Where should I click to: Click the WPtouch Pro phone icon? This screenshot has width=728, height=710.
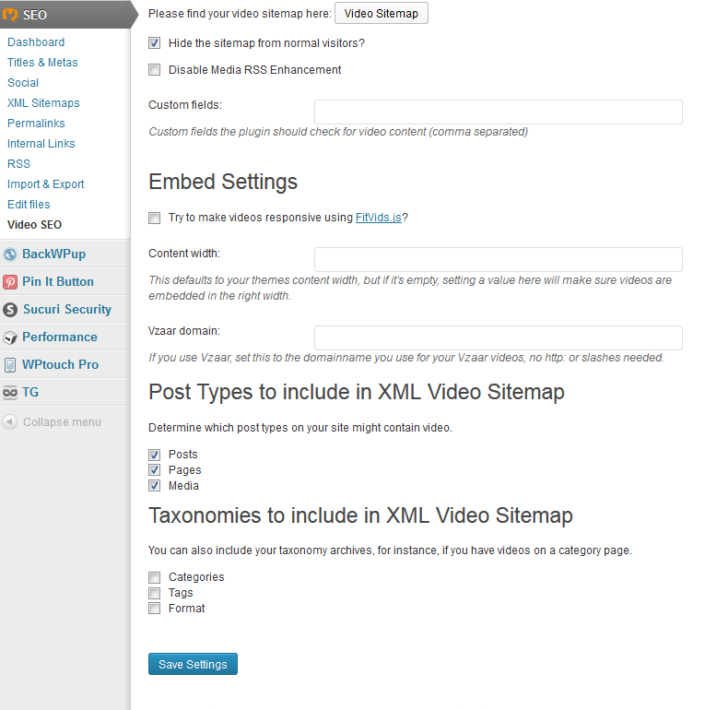point(10,365)
